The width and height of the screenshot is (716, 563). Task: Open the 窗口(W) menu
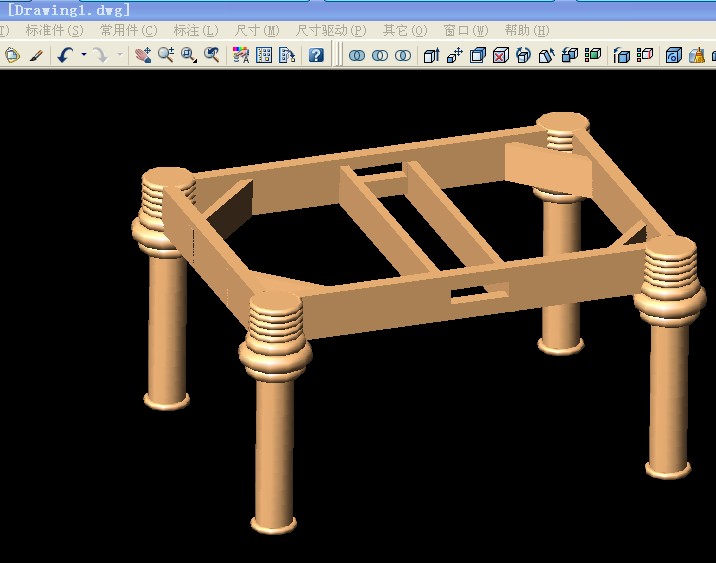coord(466,31)
